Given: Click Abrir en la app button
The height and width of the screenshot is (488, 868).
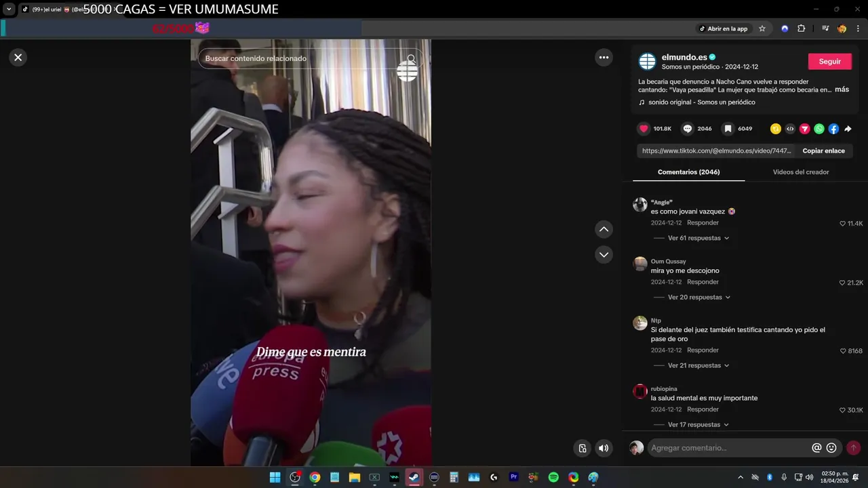Looking at the screenshot, I should [724, 28].
